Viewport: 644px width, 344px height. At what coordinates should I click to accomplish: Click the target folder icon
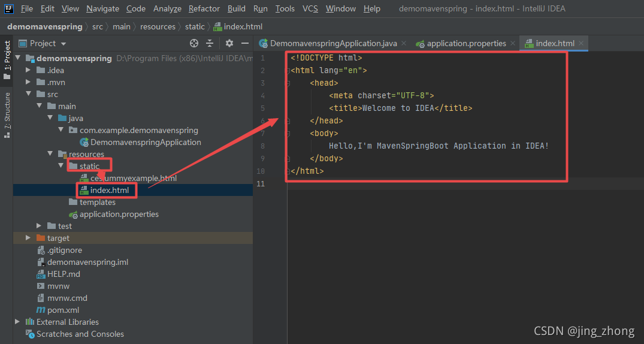click(41, 238)
